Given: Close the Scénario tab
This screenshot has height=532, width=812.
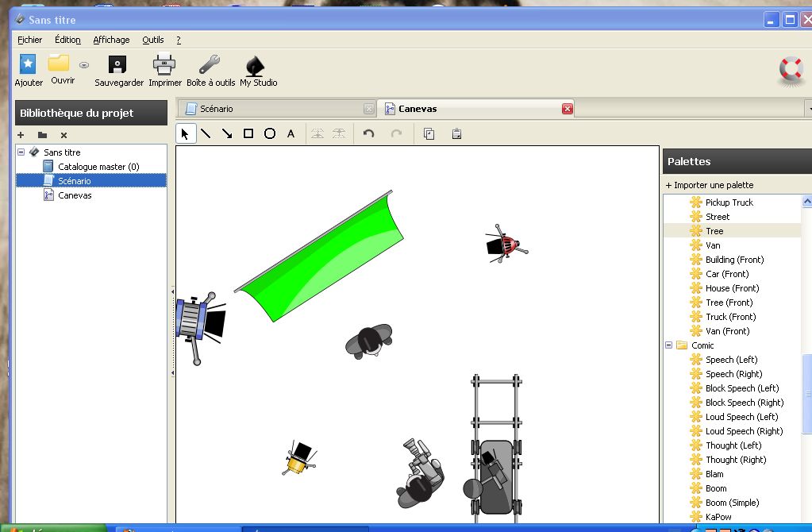Looking at the screenshot, I should click(369, 109).
